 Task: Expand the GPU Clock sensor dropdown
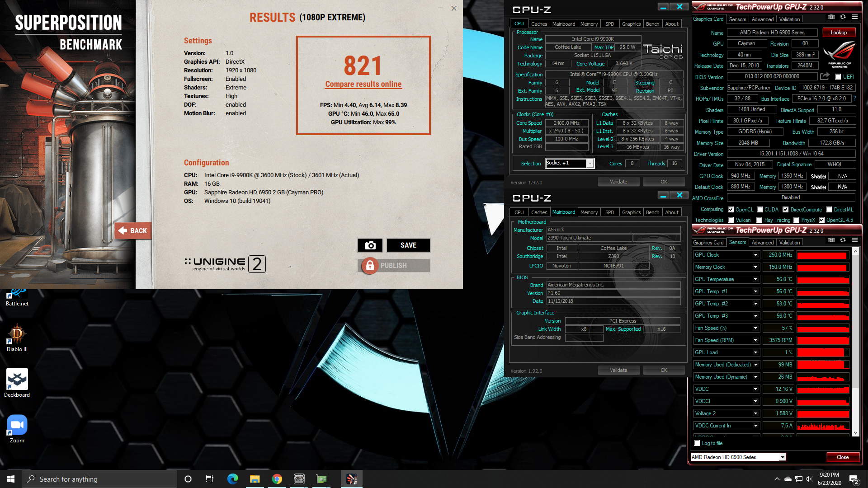(755, 255)
